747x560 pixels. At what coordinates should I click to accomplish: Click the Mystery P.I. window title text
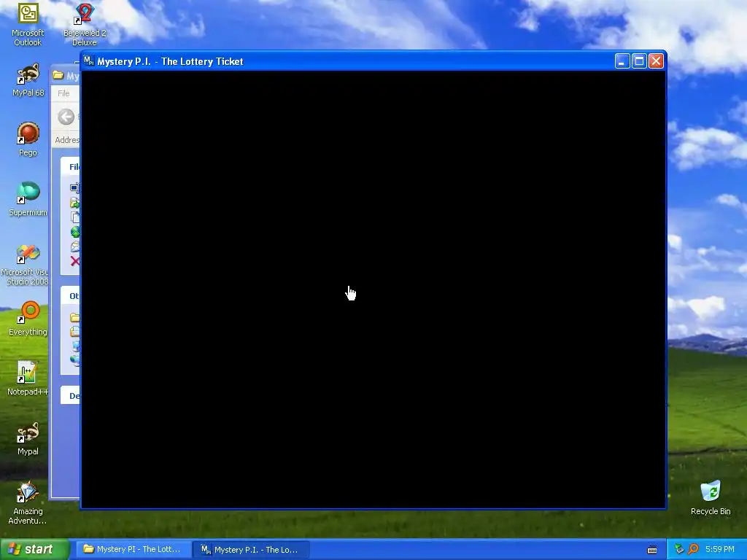[170, 61]
